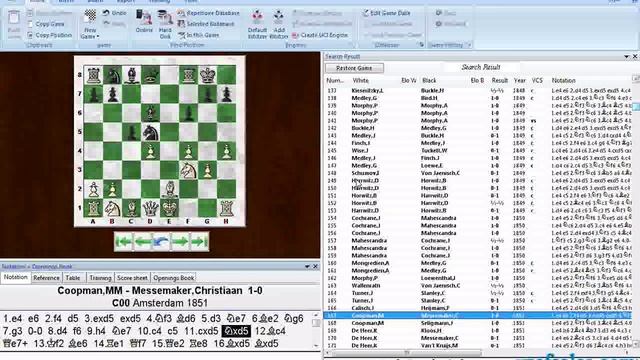
Task: Sort by the Black column header
Action: click(x=429, y=80)
